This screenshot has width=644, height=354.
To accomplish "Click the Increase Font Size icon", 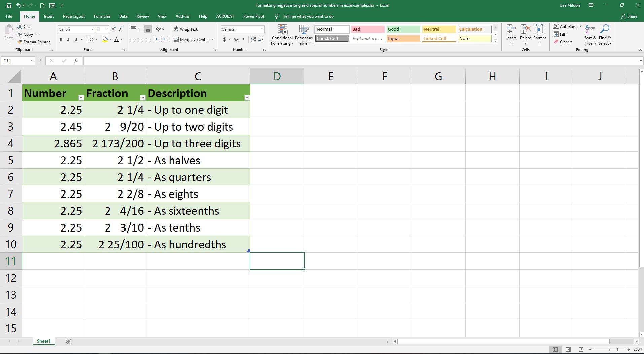I will click(x=113, y=29).
